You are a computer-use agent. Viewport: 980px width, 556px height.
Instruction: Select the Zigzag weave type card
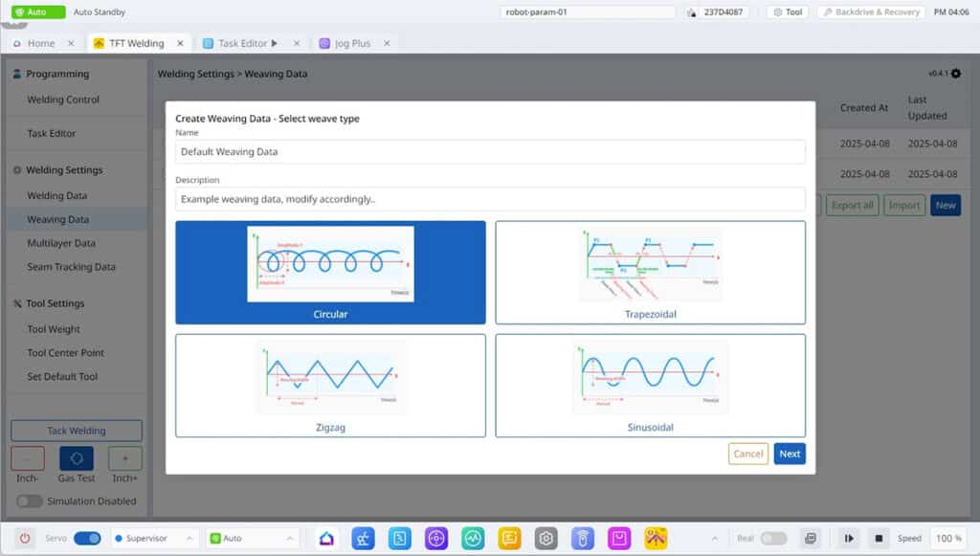click(x=330, y=386)
